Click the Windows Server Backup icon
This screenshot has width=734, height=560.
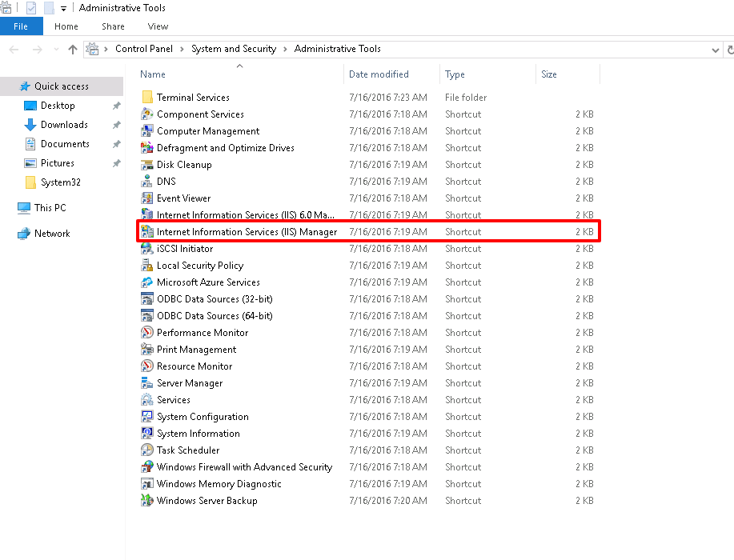coord(147,501)
